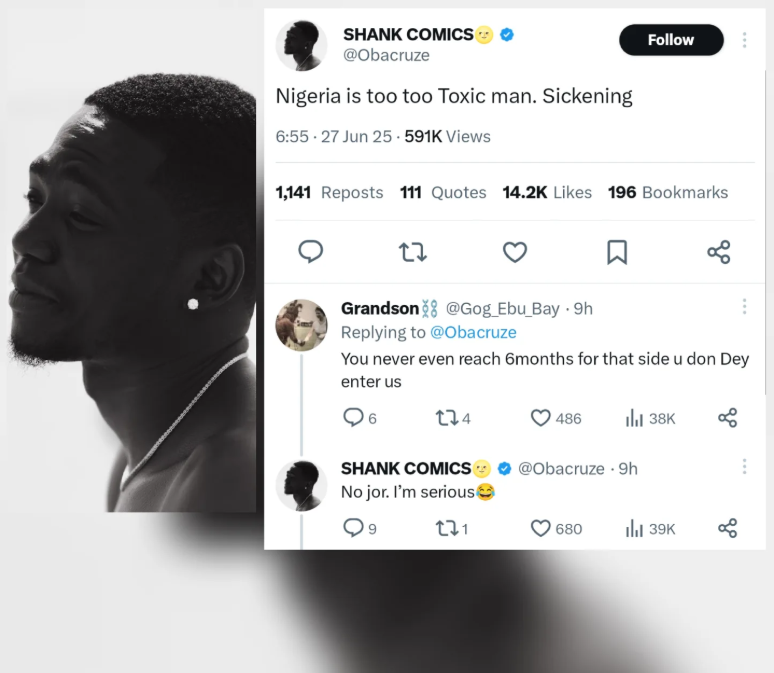Image resolution: width=774 pixels, height=673 pixels.
Task: Open more options menu on main tweet
Action: click(x=744, y=40)
